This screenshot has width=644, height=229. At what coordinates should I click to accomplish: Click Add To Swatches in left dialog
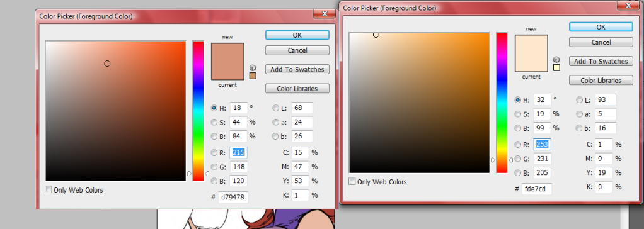297,69
